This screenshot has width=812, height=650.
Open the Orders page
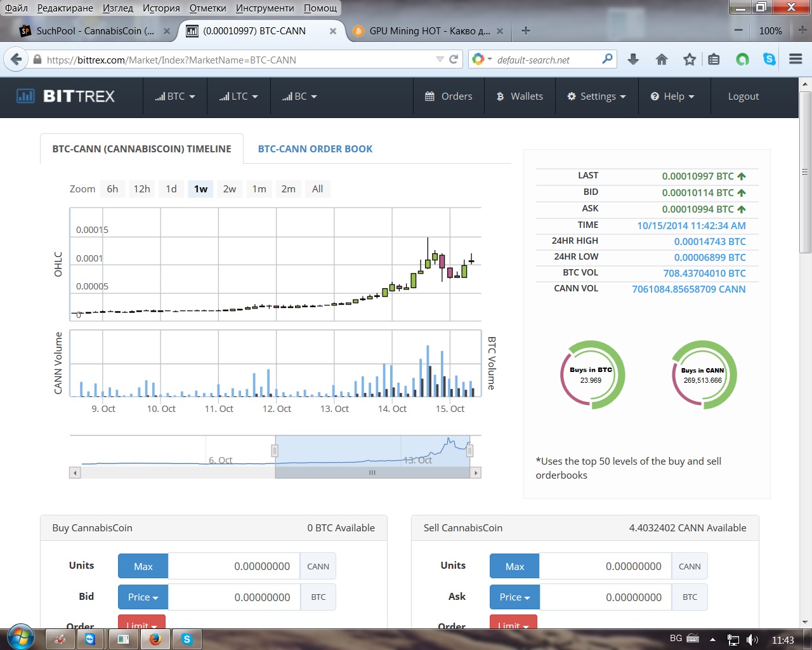(x=449, y=96)
